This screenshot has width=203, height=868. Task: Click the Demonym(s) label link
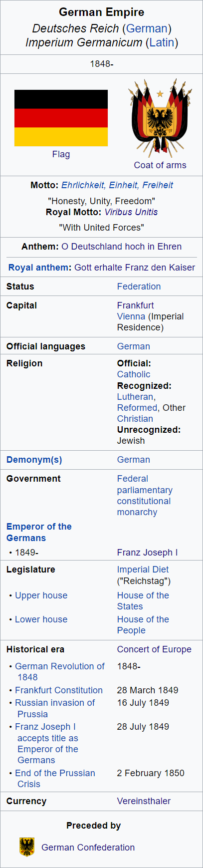pos(34,460)
